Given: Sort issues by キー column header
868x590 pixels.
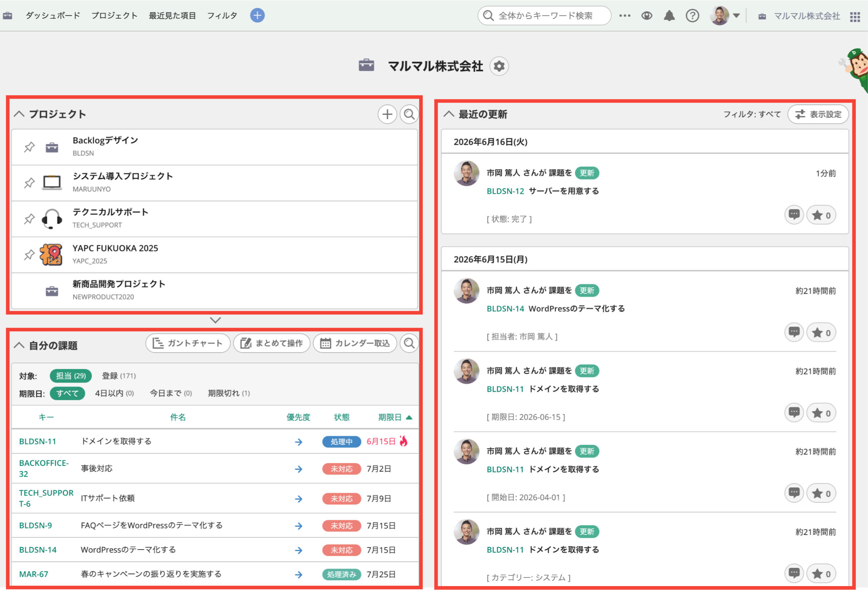Looking at the screenshot, I should tap(46, 417).
